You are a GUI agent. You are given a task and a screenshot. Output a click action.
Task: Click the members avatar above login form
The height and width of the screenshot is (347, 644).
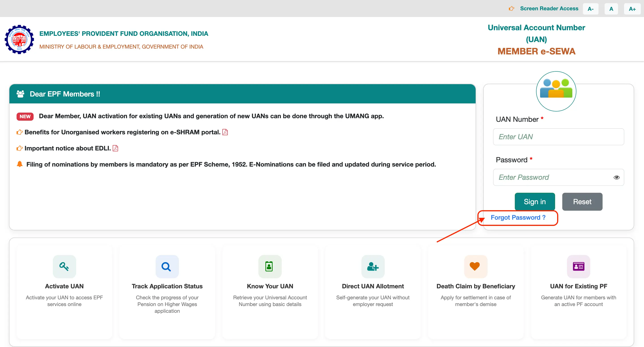point(556,91)
